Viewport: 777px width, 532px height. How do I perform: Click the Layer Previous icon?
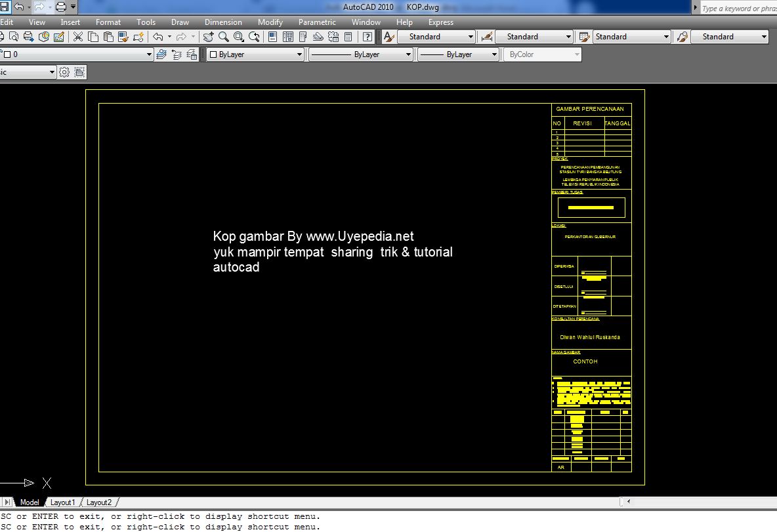[177, 54]
